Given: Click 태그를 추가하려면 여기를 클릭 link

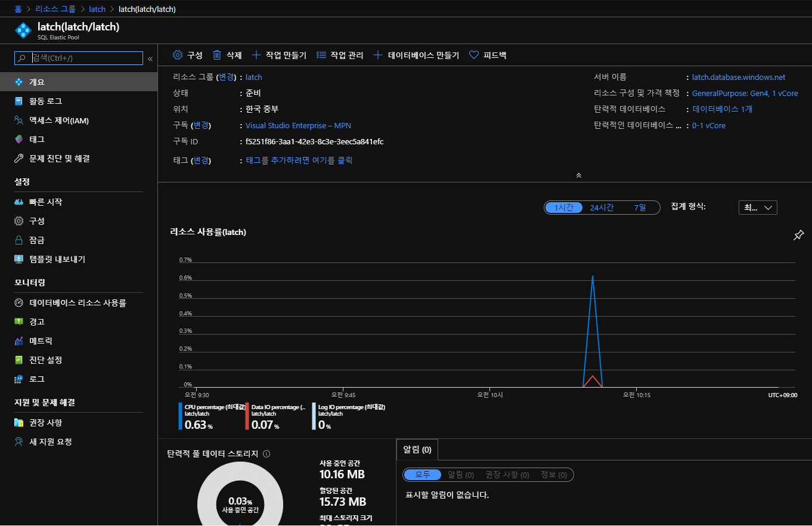Looking at the screenshot, I should (x=299, y=160).
